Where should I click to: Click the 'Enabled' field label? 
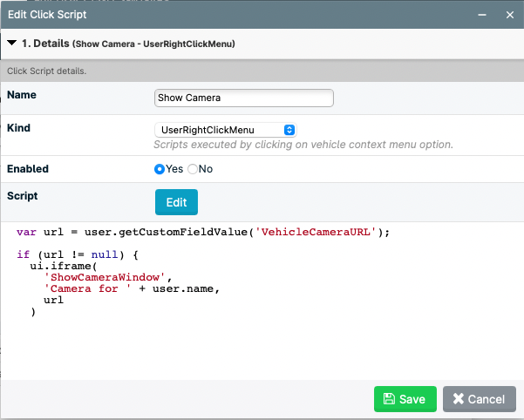coord(28,168)
